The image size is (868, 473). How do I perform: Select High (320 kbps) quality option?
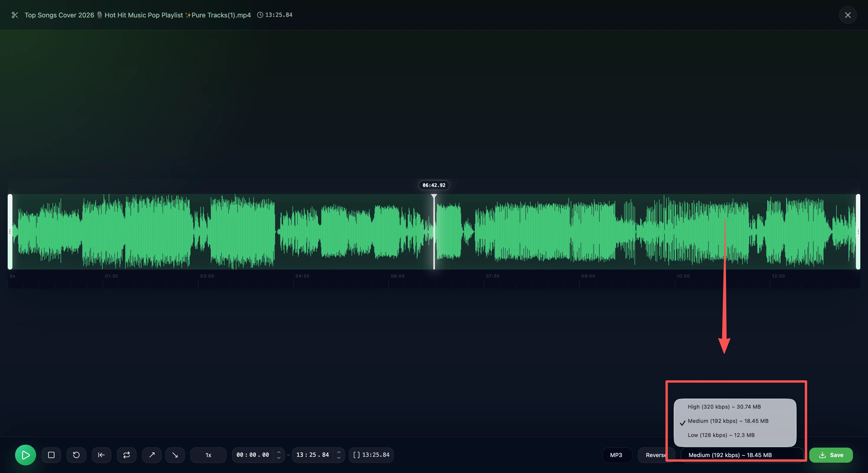coord(735,407)
